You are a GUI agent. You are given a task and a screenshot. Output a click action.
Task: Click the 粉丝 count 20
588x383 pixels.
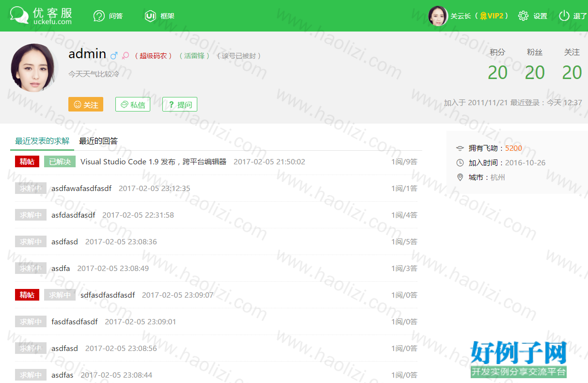coord(535,73)
